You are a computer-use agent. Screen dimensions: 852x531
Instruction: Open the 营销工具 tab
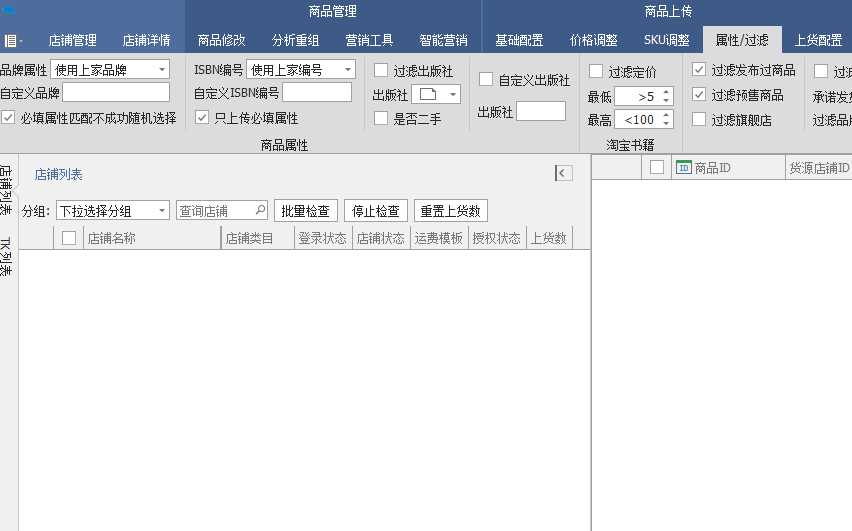(x=369, y=41)
